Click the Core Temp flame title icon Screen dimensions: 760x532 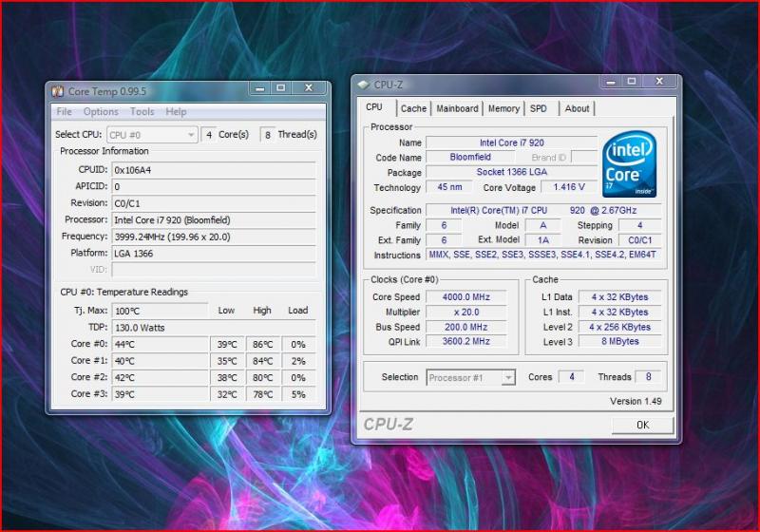tap(58, 91)
